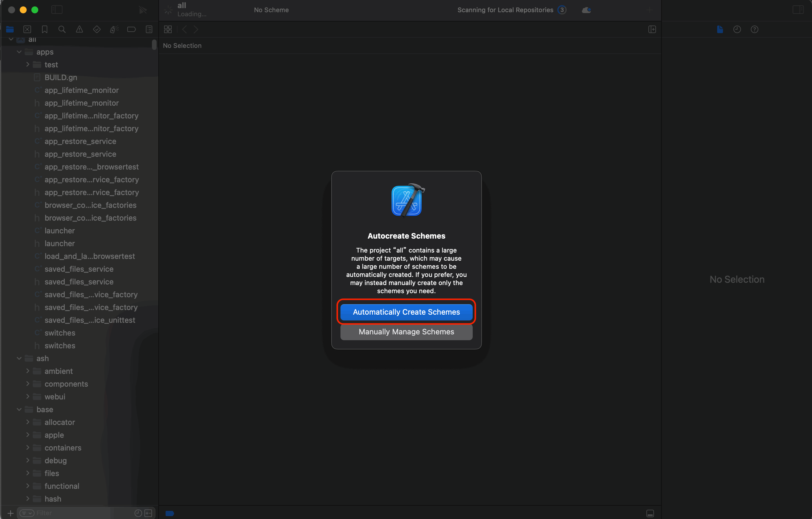
Task: Click Automatically Create Schemes
Action: tap(406, 312)
